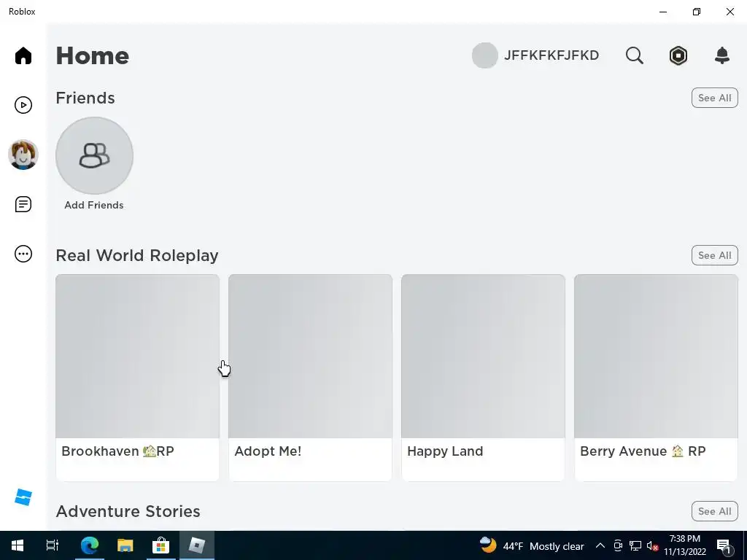This screenshot has width=747, height=560.
Task: Open the weather widget showing 44°F
Action: [532, 545]
